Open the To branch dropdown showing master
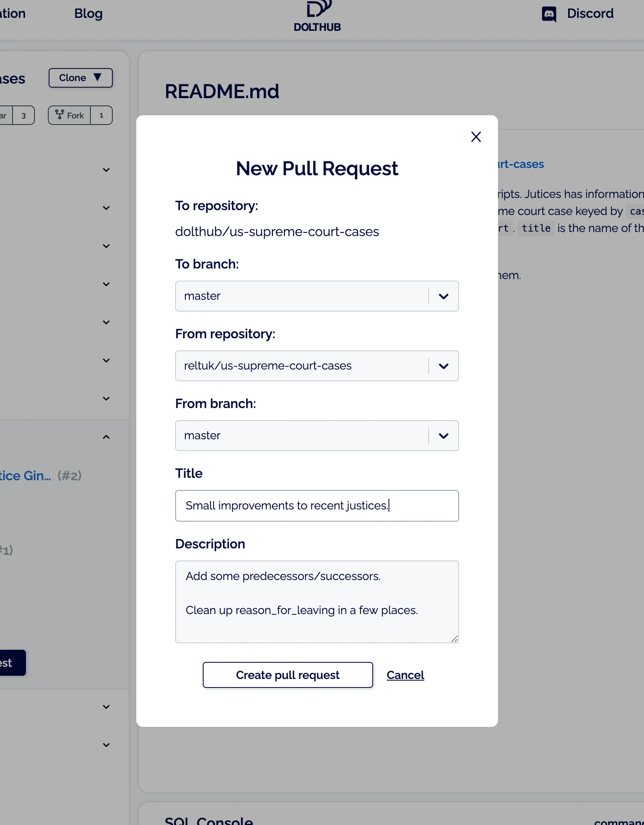This screenshot has width=644, height=825. pos(443,296)
